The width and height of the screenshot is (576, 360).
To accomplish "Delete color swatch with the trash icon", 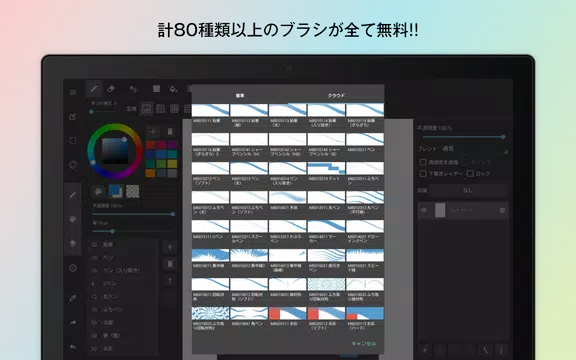I will [170, 132].
